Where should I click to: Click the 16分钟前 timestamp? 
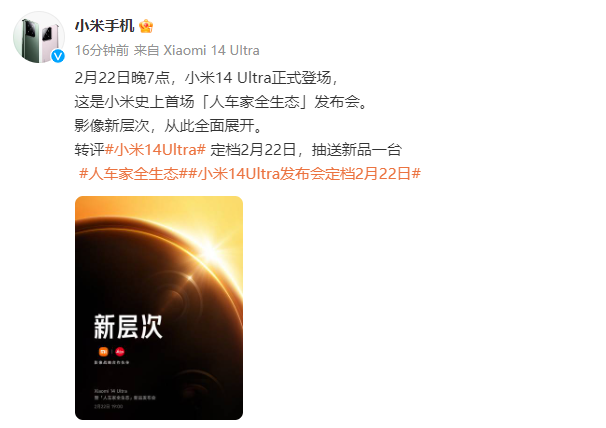pyautogui.click(x=102, y=50)
